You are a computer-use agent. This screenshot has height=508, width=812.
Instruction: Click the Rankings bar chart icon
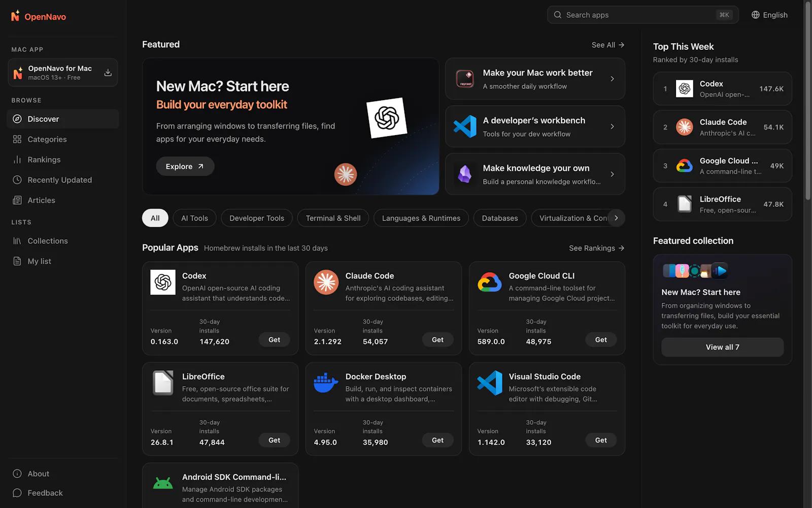tap(17, 160)
